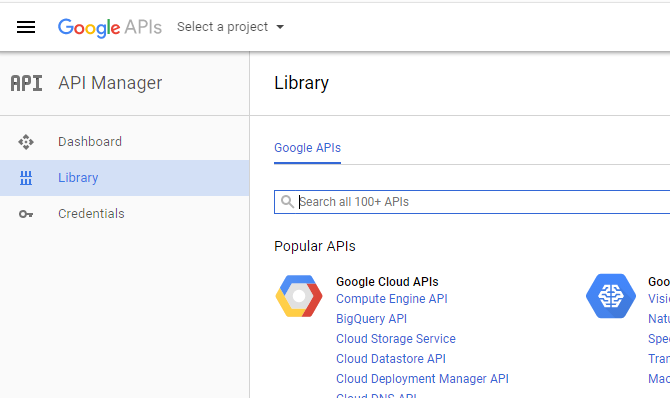Click the Library icon in sidebar

26,178
